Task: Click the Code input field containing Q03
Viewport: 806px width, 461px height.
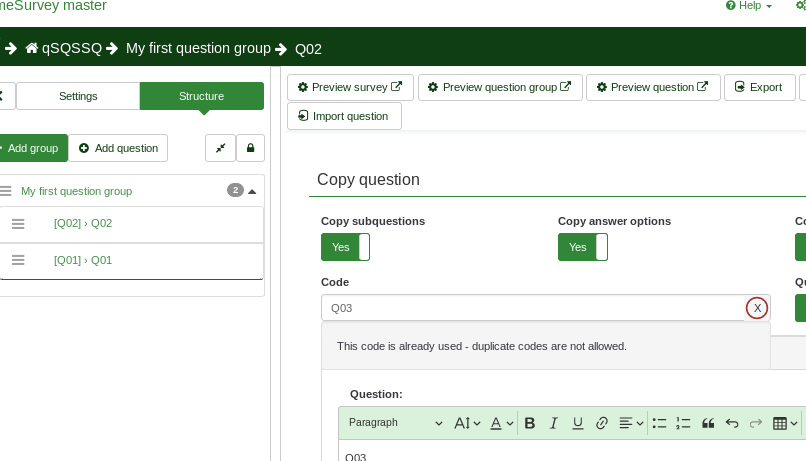Action: tap(532, 308)
